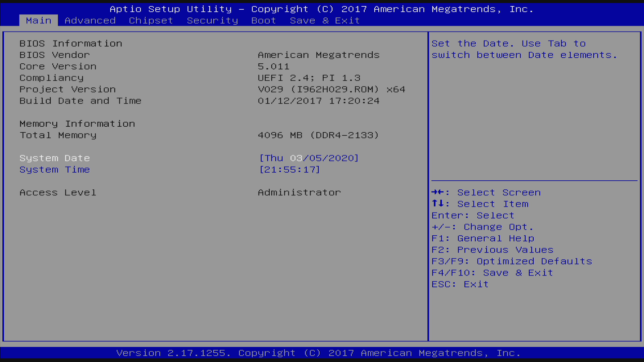Click the 01/12/2017 17:20:24 build value
This screenshot has width=644, height=362.
(x=319, y=101)
